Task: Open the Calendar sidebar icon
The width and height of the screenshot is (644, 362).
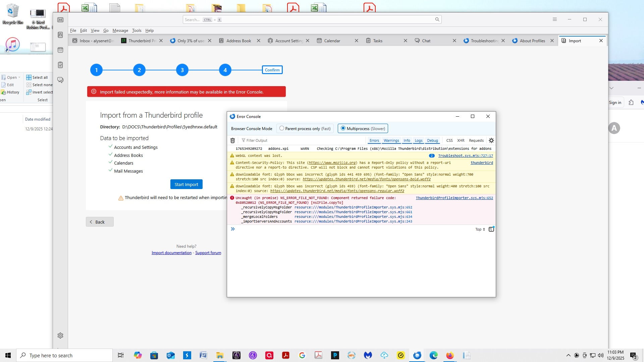Action: pos(60,50)
